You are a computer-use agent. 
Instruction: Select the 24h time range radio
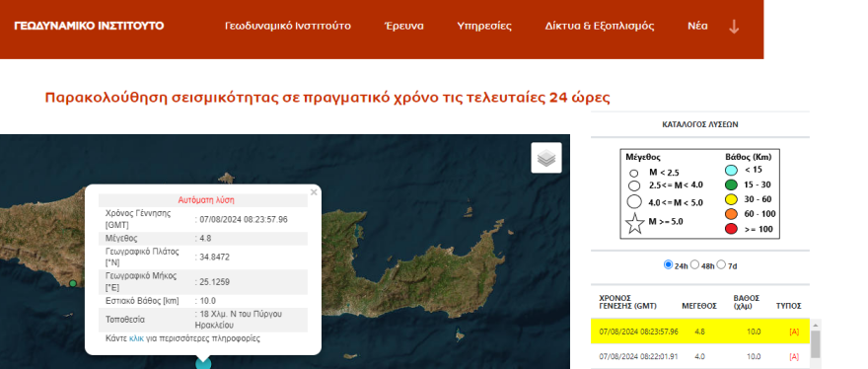click(668, 264)
